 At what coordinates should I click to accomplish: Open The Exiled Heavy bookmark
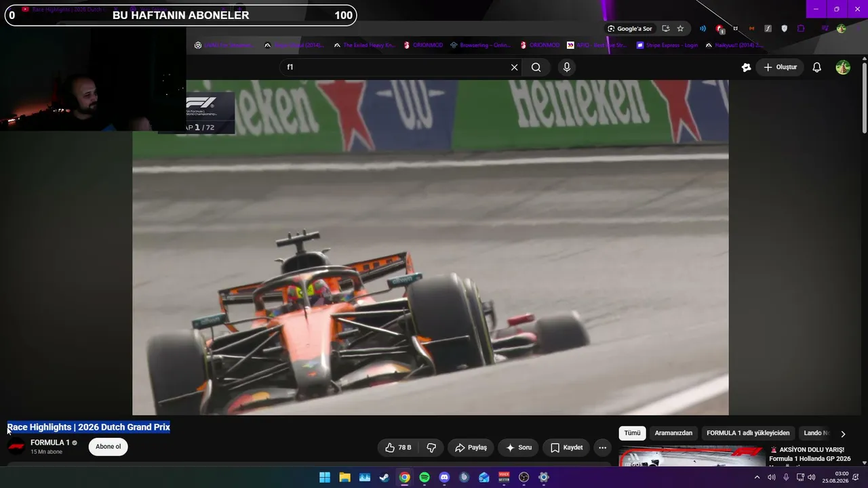point(363,45)
